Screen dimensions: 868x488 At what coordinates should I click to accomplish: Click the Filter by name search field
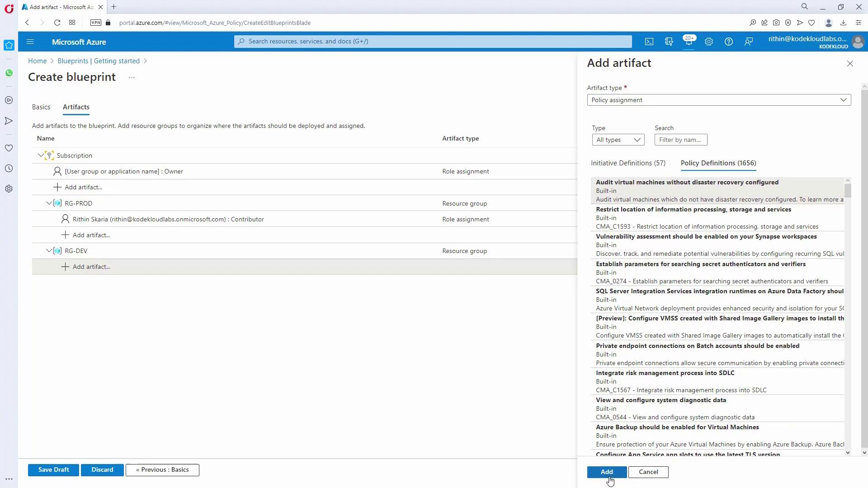click(681, 140)
